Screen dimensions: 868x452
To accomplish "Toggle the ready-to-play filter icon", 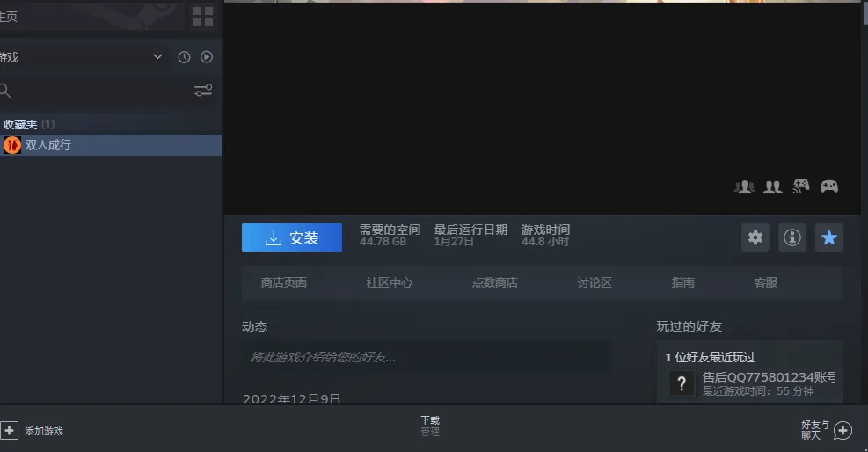I will coord(207,57).
